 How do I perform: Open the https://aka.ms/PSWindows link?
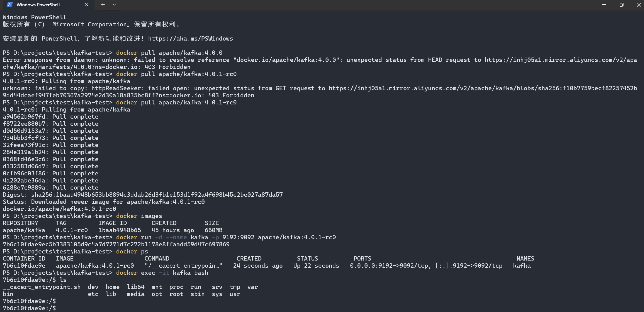tap(190, 39)
